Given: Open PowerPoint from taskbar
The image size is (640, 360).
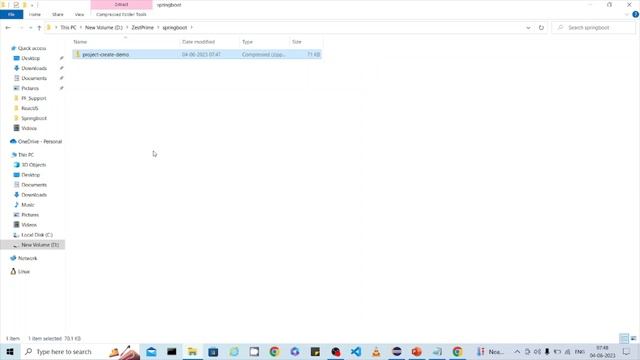Looking at the screenshot, I should click(417, 352).
